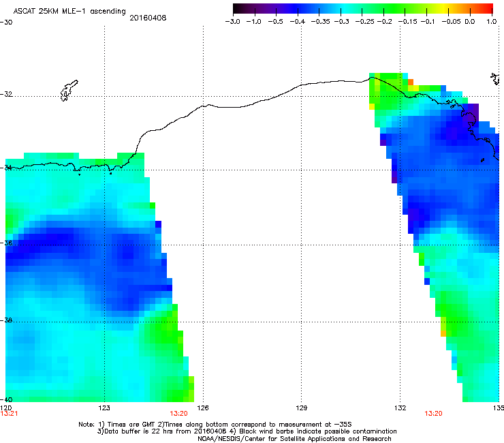504x443 pixels.
Task: Click the 'Data buffer is 22 hrs' note line
Action: pos(247,431)
